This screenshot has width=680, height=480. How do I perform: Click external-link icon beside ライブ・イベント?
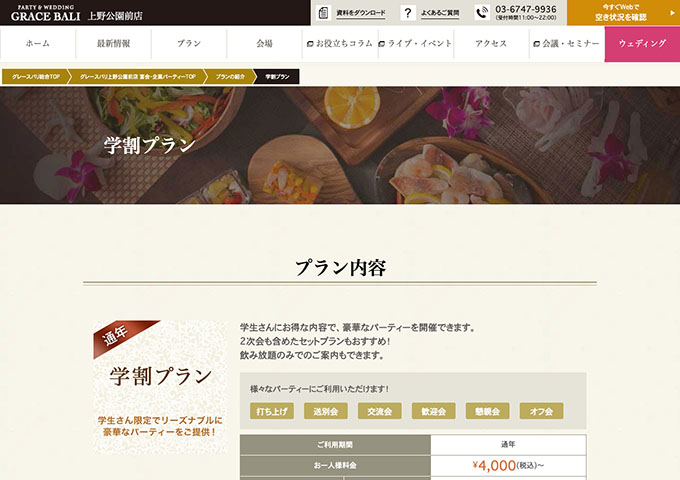point(382,44)
